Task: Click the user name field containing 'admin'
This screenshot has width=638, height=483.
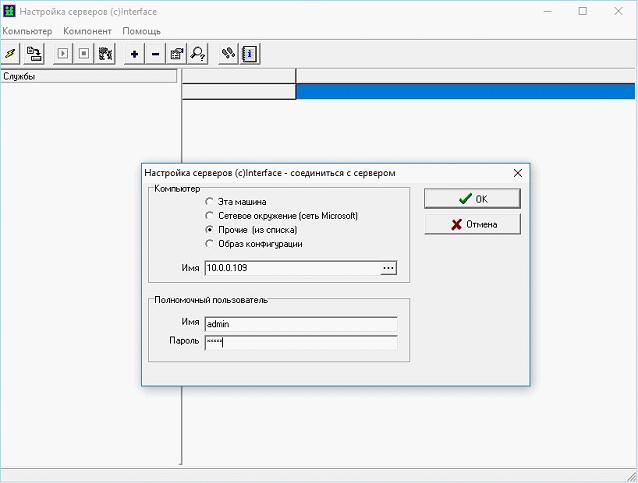Action: coord(300,324)
